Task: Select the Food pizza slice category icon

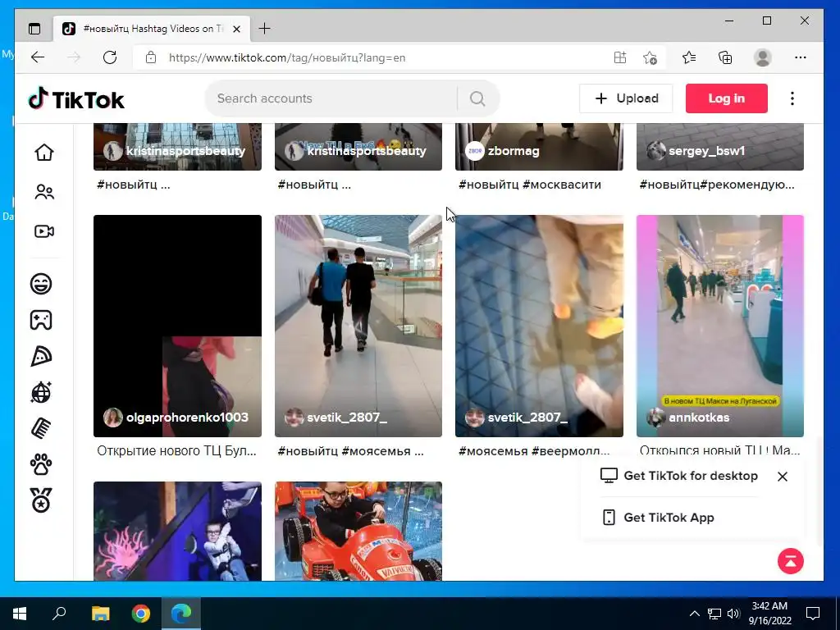Action: click(x=41, y=356)
